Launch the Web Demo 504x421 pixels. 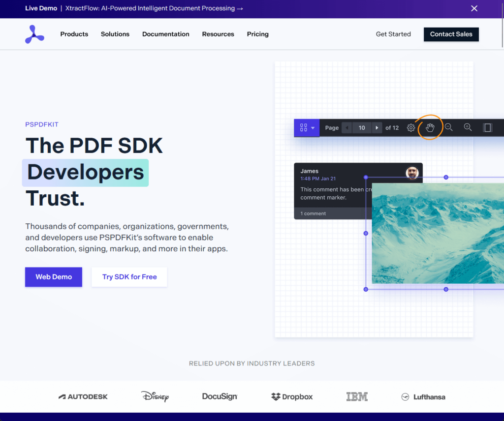[x=54, y=277]
